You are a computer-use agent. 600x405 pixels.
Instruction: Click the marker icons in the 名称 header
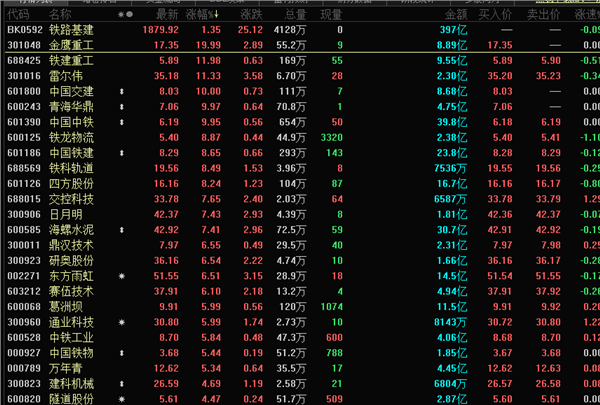point(123,16)
